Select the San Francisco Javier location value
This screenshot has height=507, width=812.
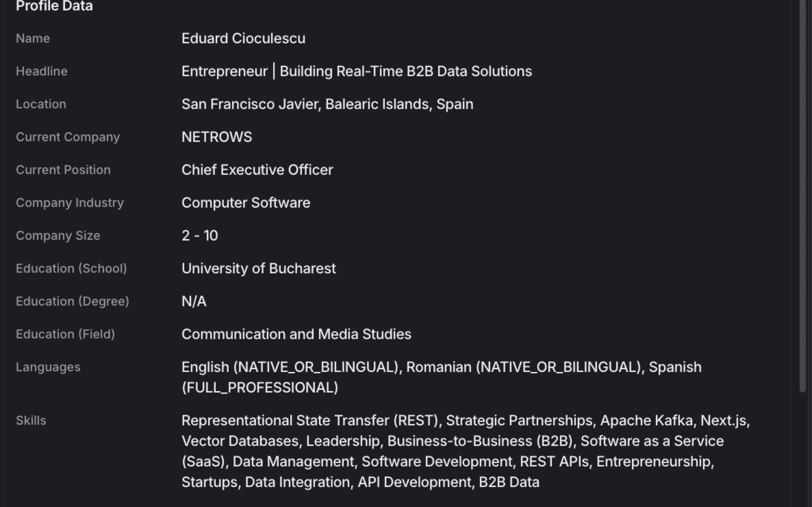[327, 104]
